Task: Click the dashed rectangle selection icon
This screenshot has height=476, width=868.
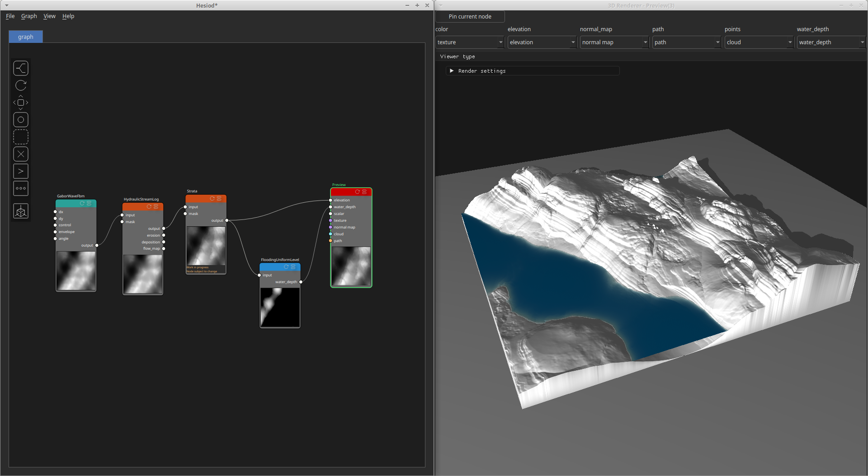Action: (x=21, y=137)
